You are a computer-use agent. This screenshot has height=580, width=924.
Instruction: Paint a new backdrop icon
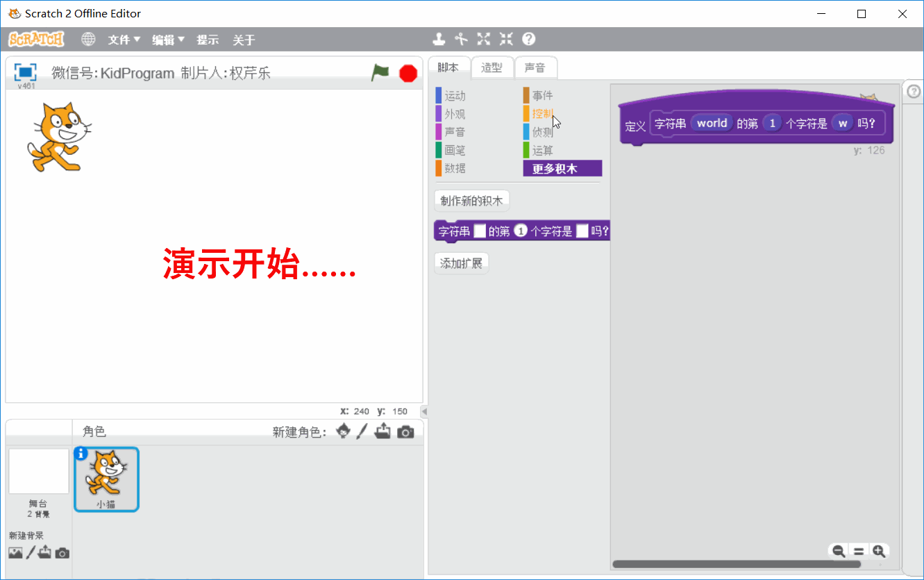(31, 553)
